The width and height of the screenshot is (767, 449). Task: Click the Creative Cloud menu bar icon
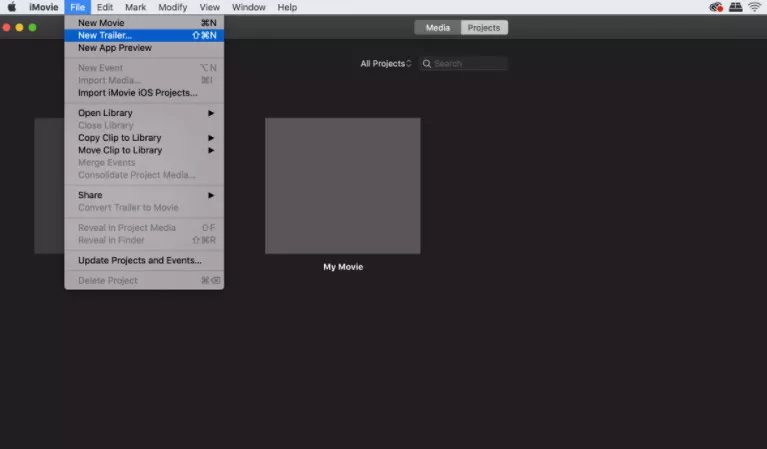click(x=716, y=7)
